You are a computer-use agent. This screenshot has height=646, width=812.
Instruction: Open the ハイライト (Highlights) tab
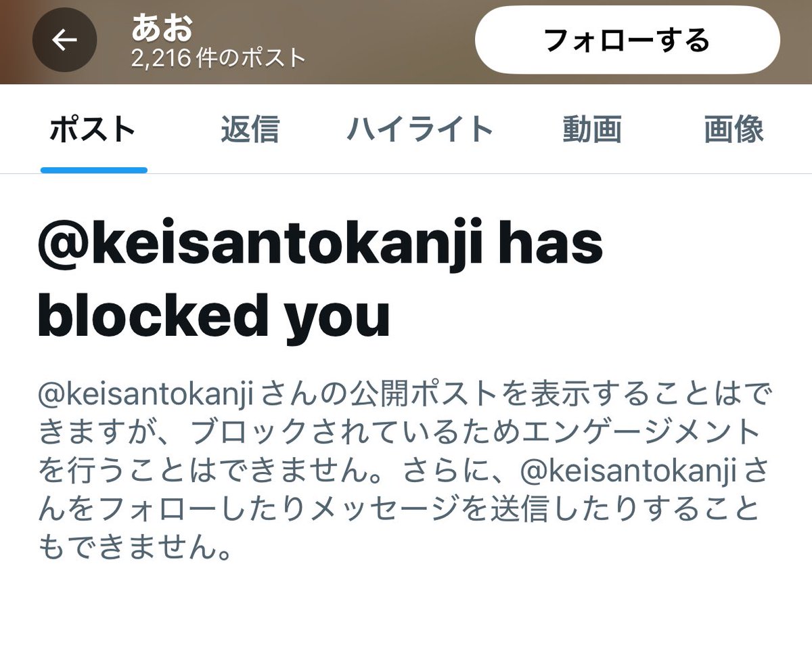pos(421,130)
